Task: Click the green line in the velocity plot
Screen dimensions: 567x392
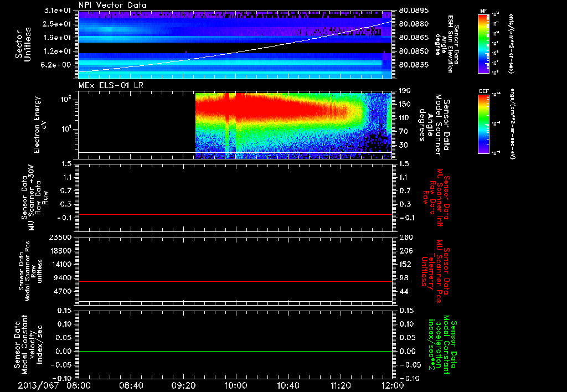Action: pos(235,351)
